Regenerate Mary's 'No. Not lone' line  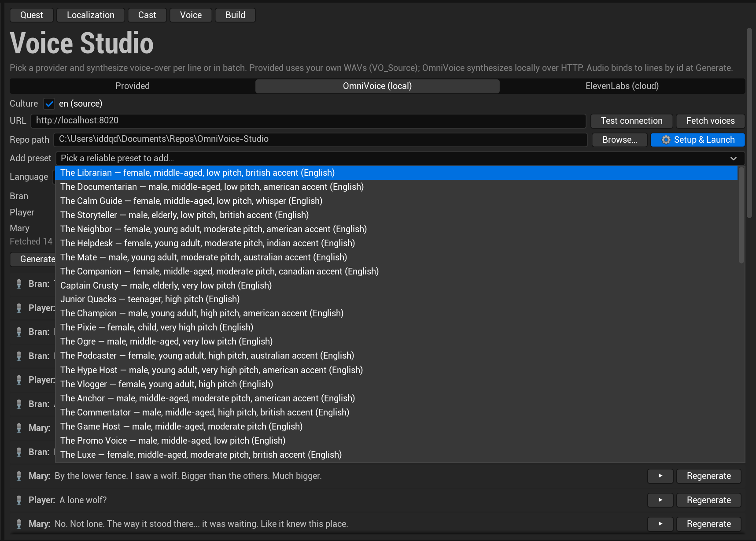click(709, 524)
